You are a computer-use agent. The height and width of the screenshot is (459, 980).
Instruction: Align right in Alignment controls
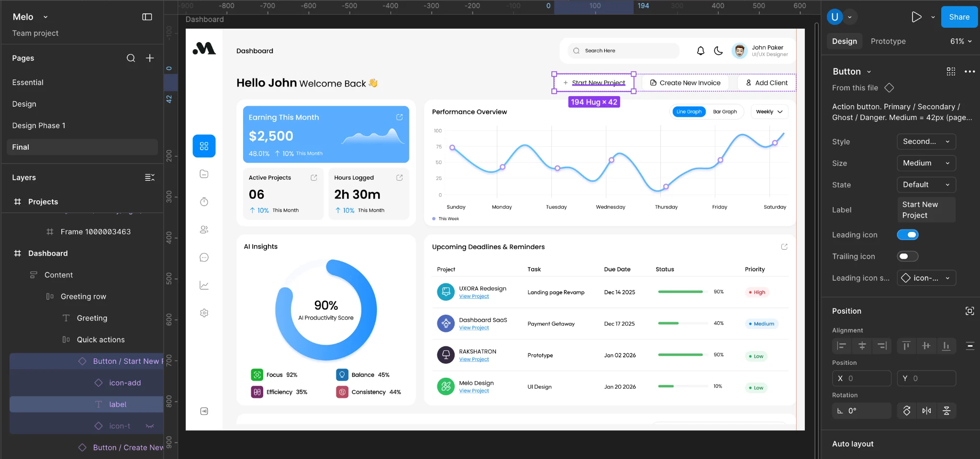[882, 346]
